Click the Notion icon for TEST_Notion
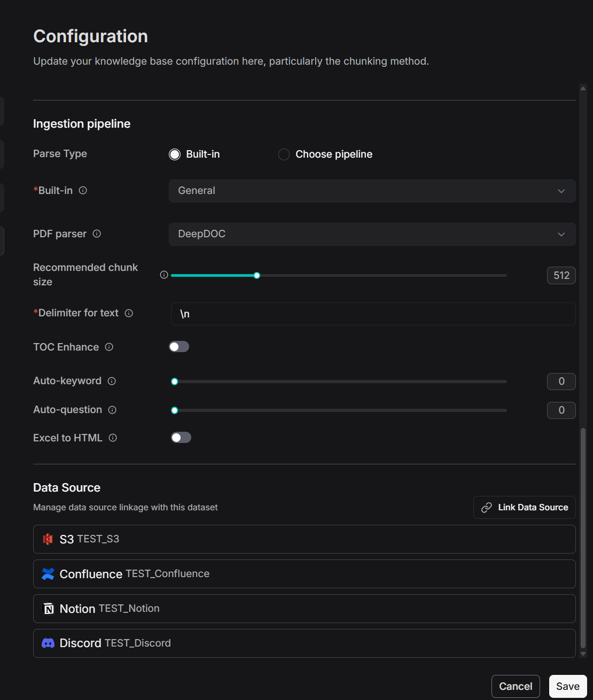 48,609
